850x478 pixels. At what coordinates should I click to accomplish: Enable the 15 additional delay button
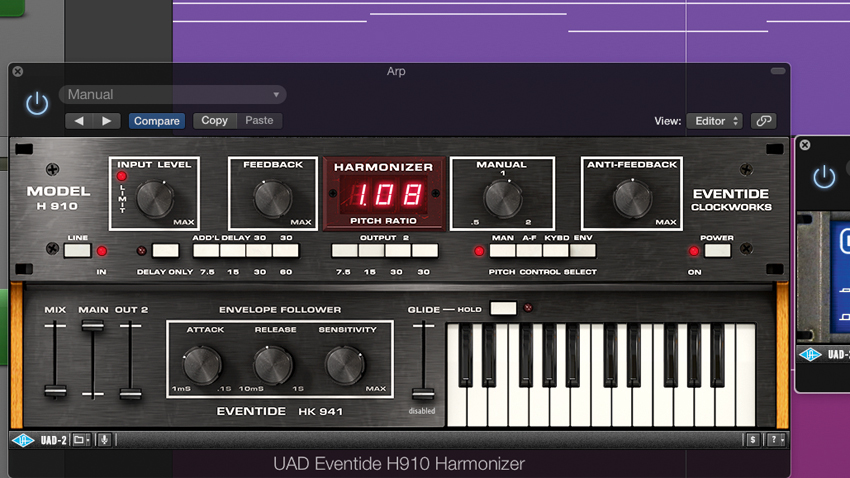coord(233,250)
